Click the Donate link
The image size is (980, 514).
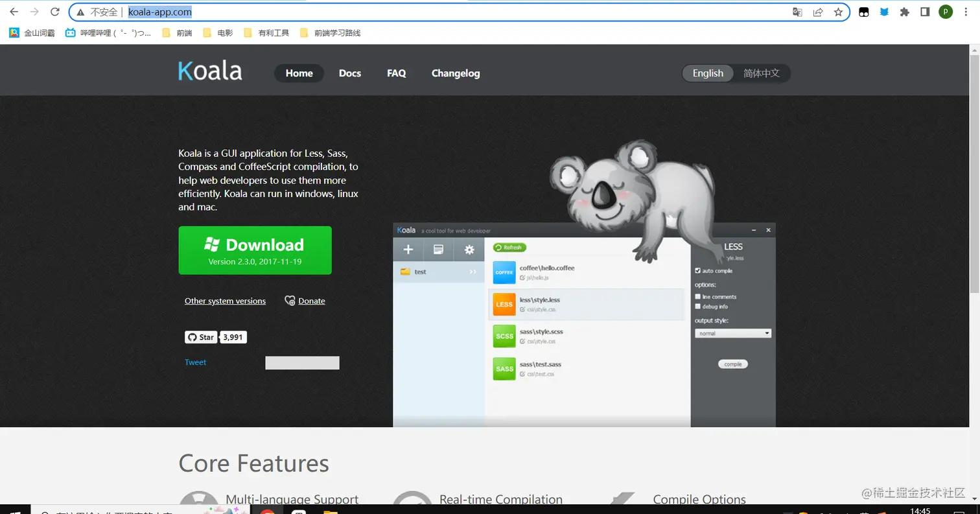tap(312, 301)
